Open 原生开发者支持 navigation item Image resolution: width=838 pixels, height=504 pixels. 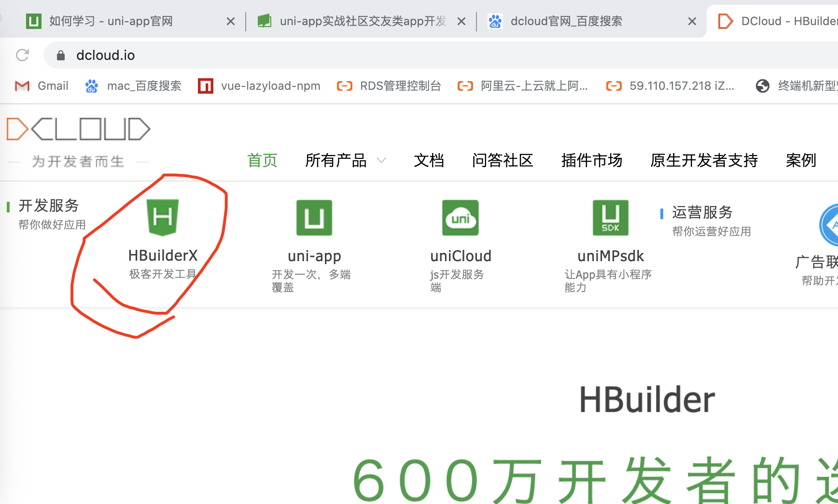[x=704, y=160]
